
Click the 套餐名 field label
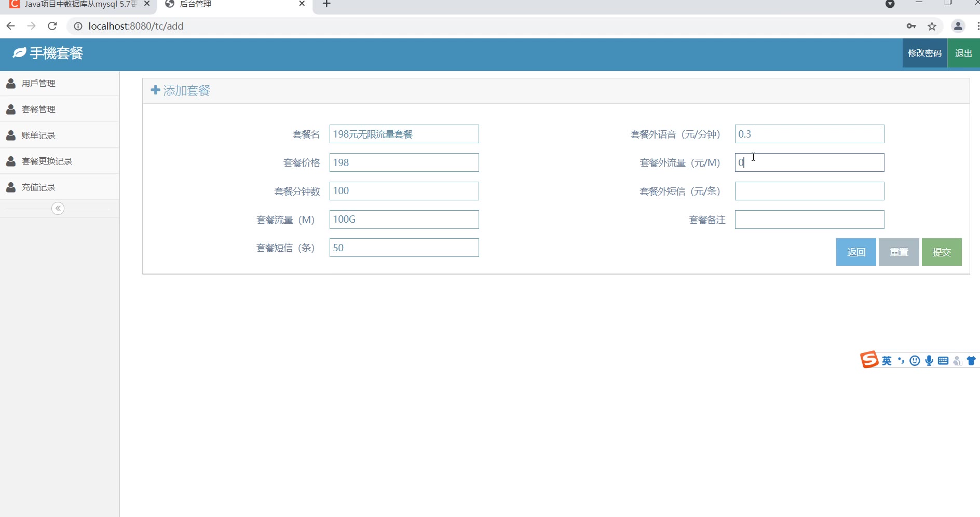[x=306, y=134]
